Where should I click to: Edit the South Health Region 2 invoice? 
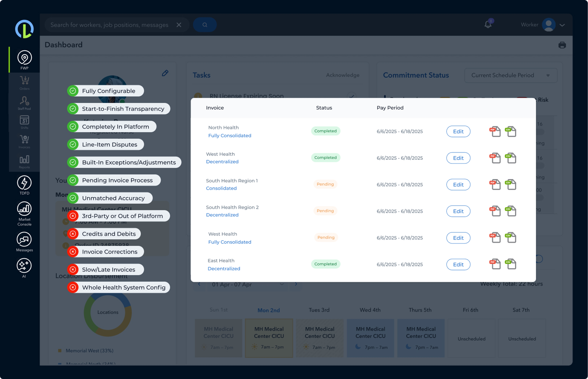point(458,211)
